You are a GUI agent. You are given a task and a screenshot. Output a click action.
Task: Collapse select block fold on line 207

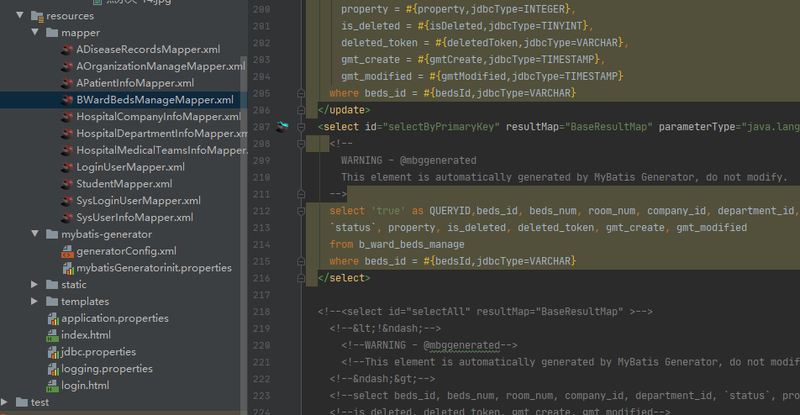301,127
